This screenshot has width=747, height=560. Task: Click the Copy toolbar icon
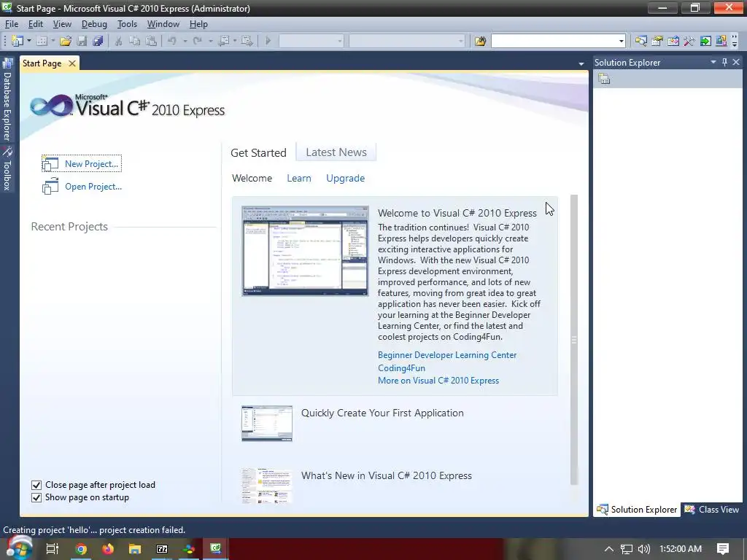[135, 41]
